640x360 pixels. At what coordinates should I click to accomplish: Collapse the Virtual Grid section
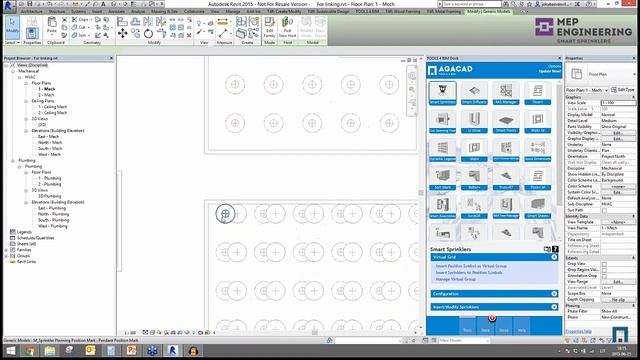(x=554, y=257)
